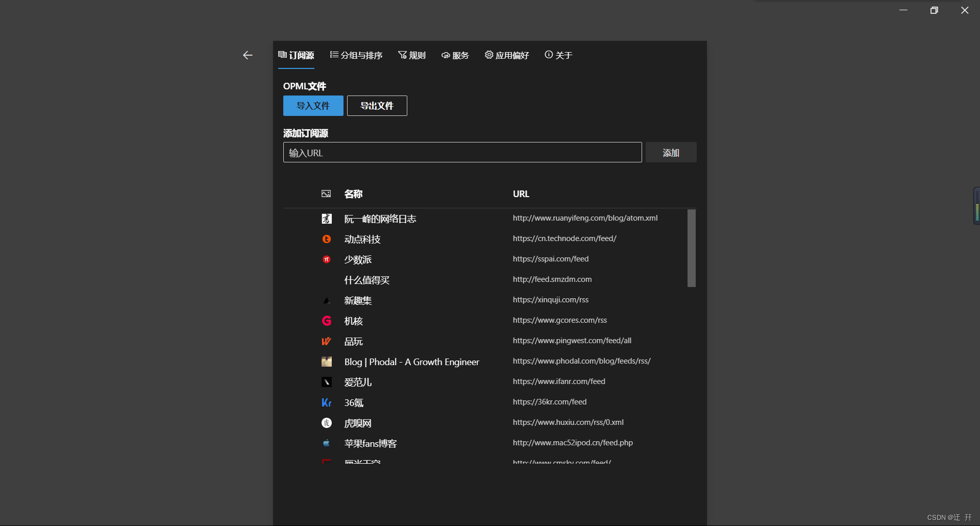This screenshot has width=980, height=526.
Task: Open the 关于 tab
Action: point(558,55)
